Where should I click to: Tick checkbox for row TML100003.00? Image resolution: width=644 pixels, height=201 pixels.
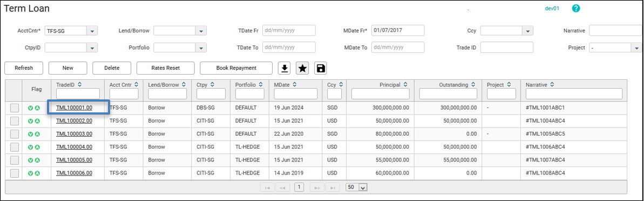(15, 134)
